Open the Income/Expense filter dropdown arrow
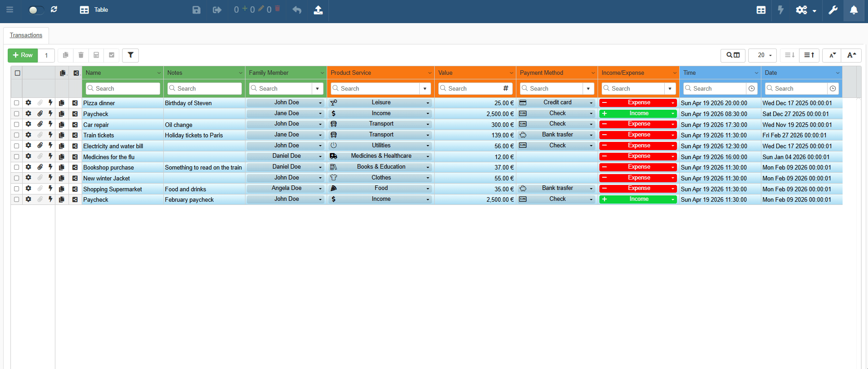 click(670, 89)
